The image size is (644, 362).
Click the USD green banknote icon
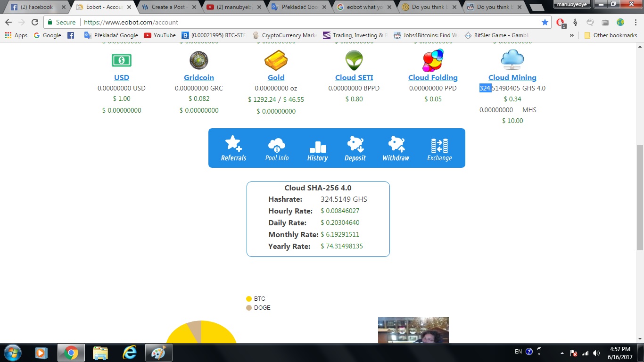pyautogui.click(x=122, y=60)
